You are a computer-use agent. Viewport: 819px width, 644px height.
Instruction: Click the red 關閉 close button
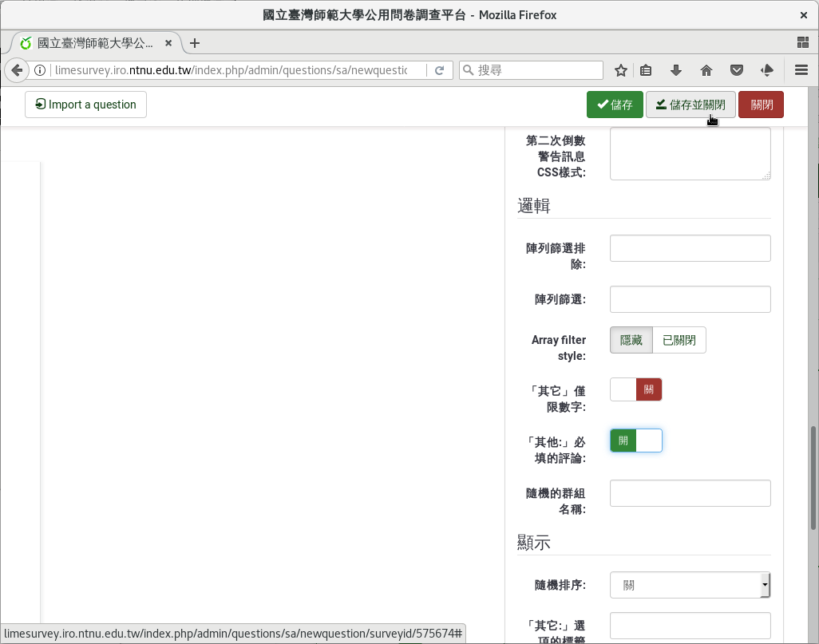click(x=761, y=105)
